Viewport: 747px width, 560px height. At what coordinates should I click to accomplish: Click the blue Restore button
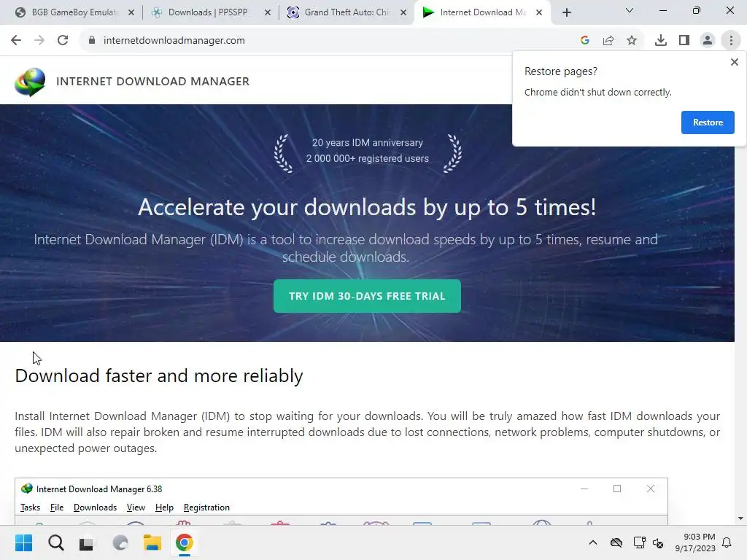pyautogui.click(x=708, y=122)
